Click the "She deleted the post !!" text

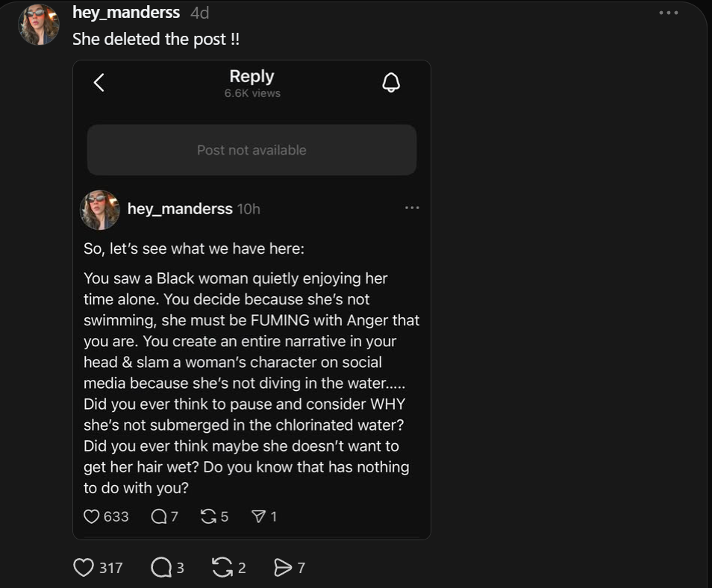coord(156,40)
